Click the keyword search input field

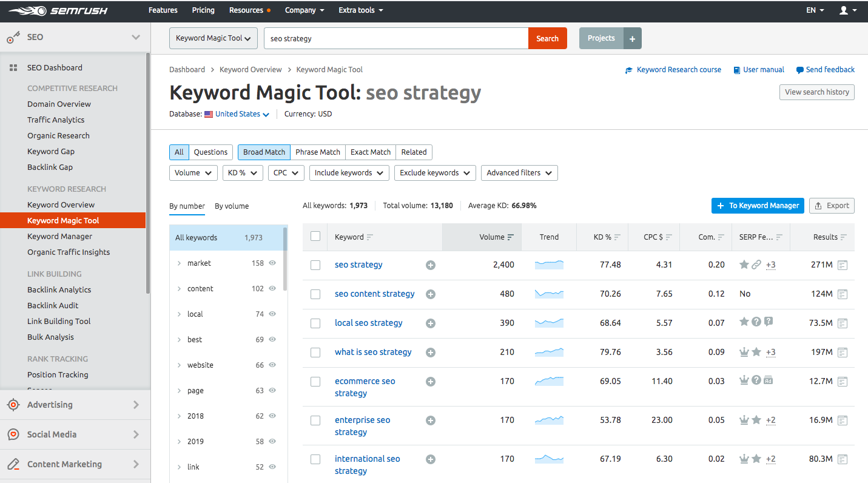click(395, 38)
